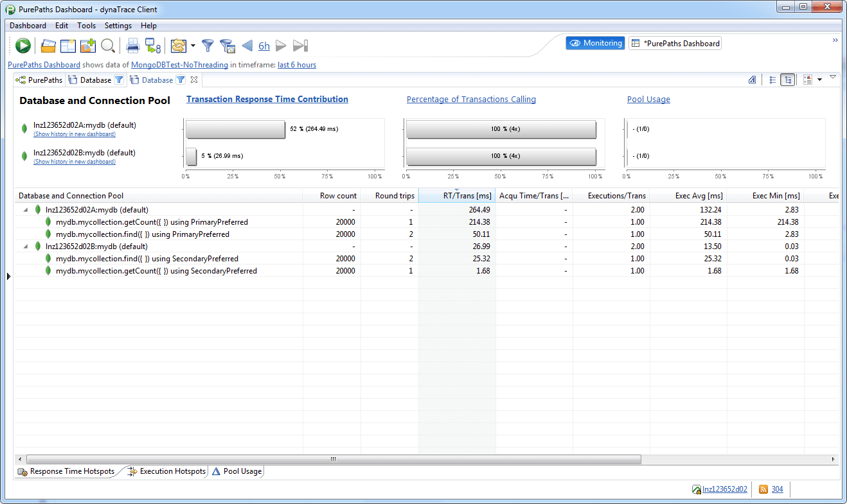The width and height of the screenshot is (847, 504).
Task: Click the MongoDBTest-NoThreading link
Action: pyautogui.click(x=179, y=65)
